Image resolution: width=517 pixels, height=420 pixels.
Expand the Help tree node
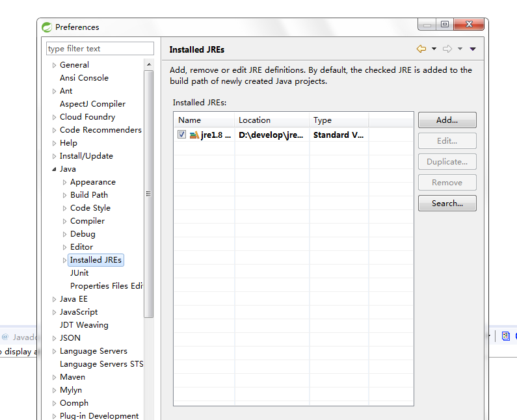click(x=54, y=144)
